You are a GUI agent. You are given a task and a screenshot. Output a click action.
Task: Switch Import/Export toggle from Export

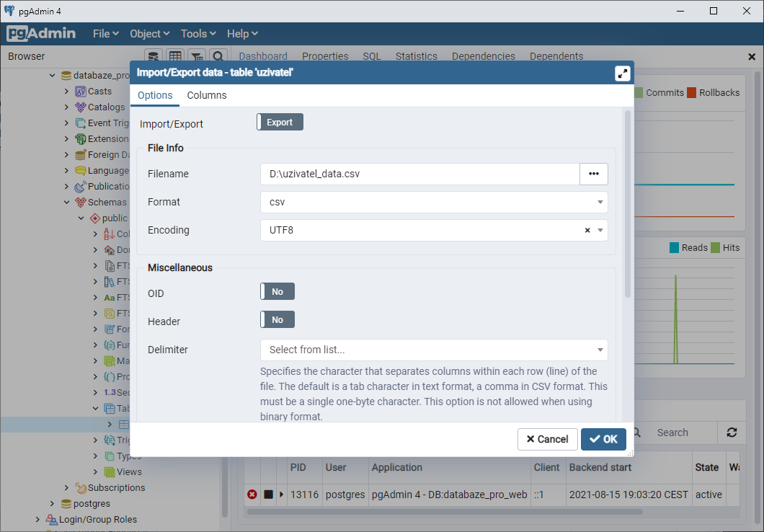click(x=279, y=121)
